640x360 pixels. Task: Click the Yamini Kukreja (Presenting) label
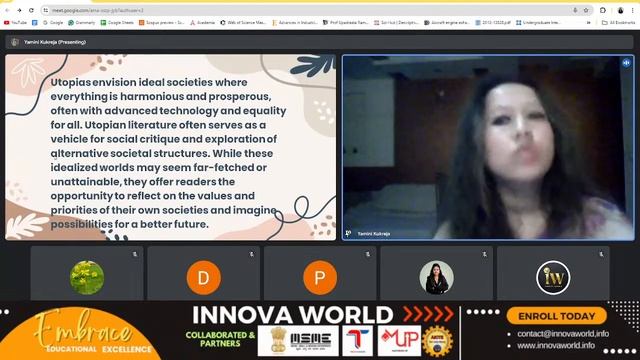click(55, 42)
